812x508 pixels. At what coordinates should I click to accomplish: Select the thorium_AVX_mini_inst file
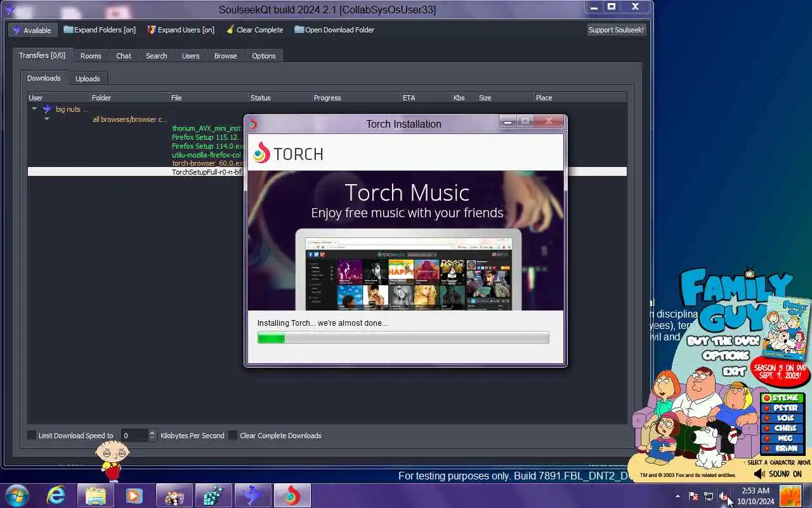click(x=206, y=128)
